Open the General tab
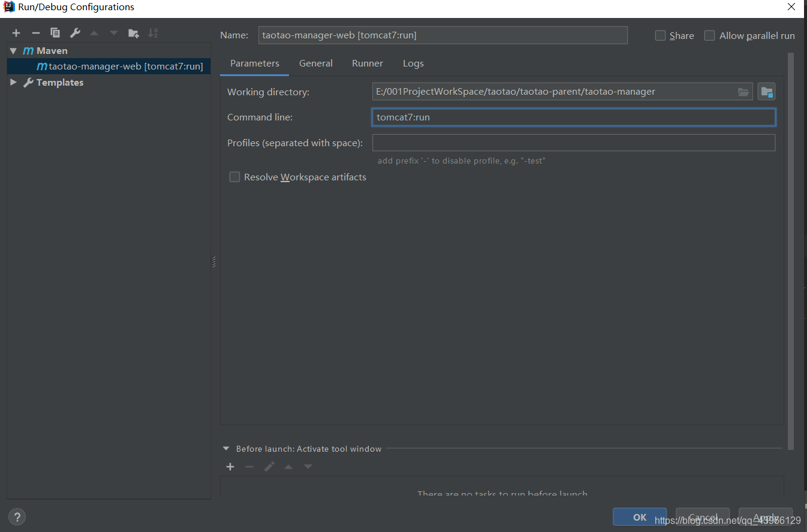 (x=316, y=64)
